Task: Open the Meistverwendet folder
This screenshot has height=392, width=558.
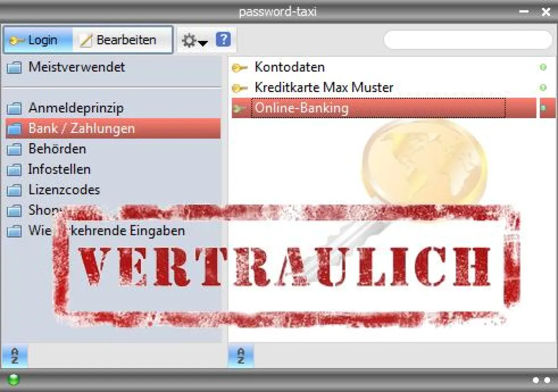Action: point(113,67)
